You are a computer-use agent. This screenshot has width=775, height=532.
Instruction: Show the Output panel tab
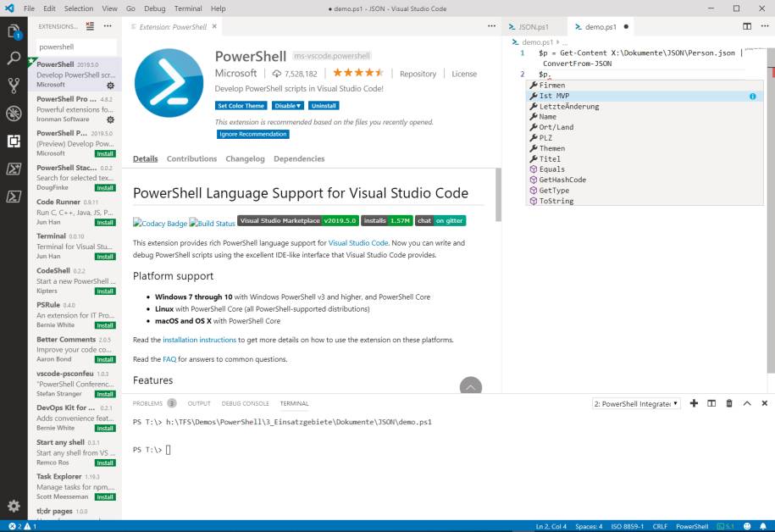point(199,403)
